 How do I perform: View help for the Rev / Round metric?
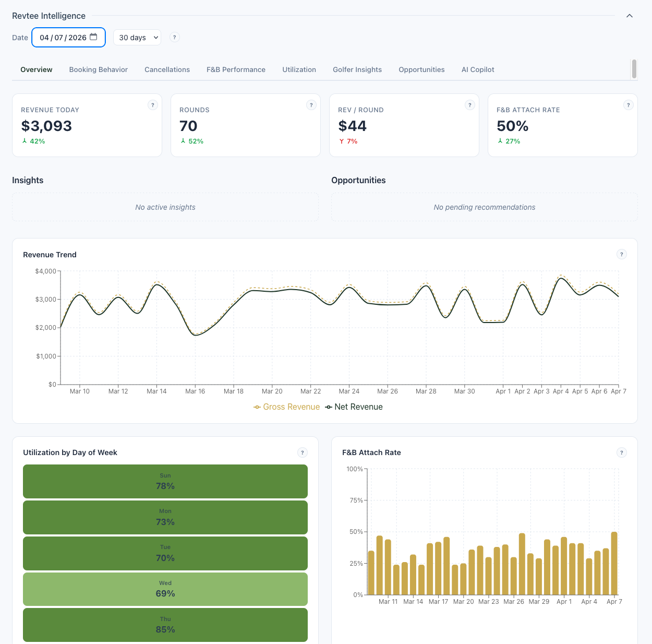click(469, 105)
